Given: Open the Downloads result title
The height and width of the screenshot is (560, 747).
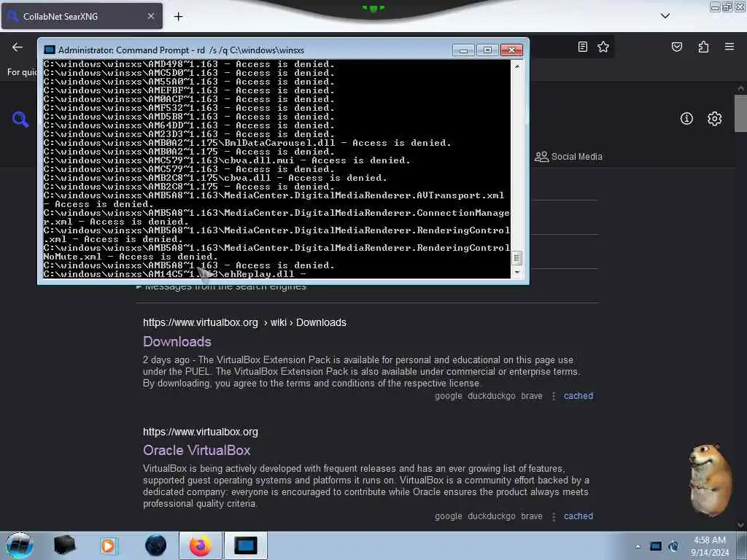Looking at the screenshot, I should pos(177,341).
